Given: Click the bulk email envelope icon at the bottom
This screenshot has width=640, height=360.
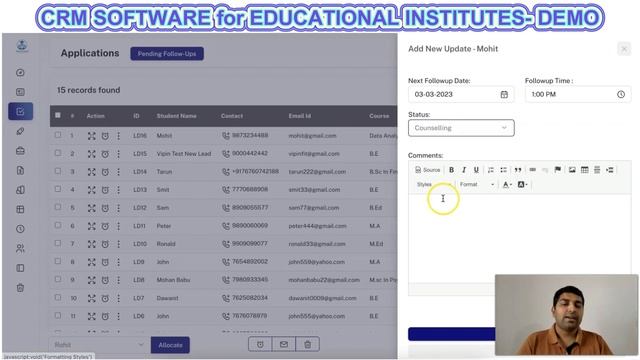Looking at the screenshot, I should pyautogui.click(x=284, y=344).
